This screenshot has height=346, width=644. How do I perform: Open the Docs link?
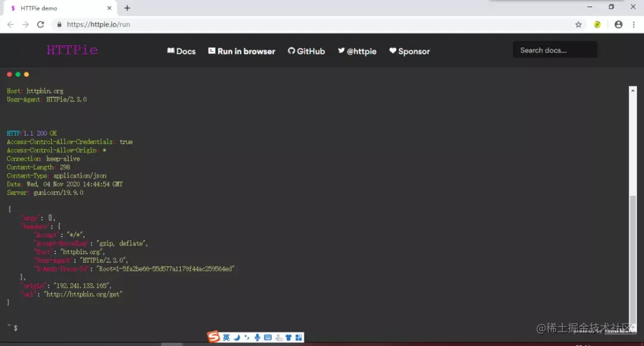181,51
